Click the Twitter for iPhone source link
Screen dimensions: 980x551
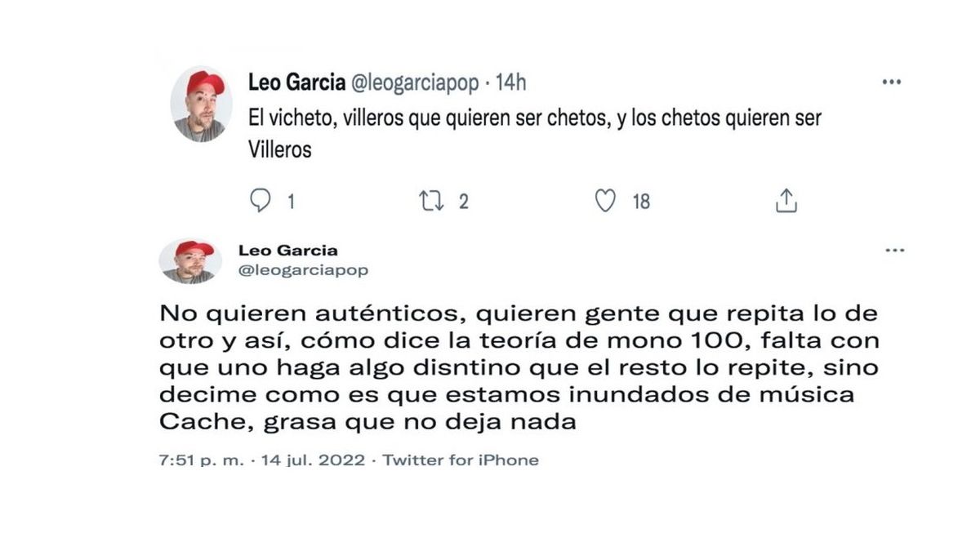click(x=461, y=460)
